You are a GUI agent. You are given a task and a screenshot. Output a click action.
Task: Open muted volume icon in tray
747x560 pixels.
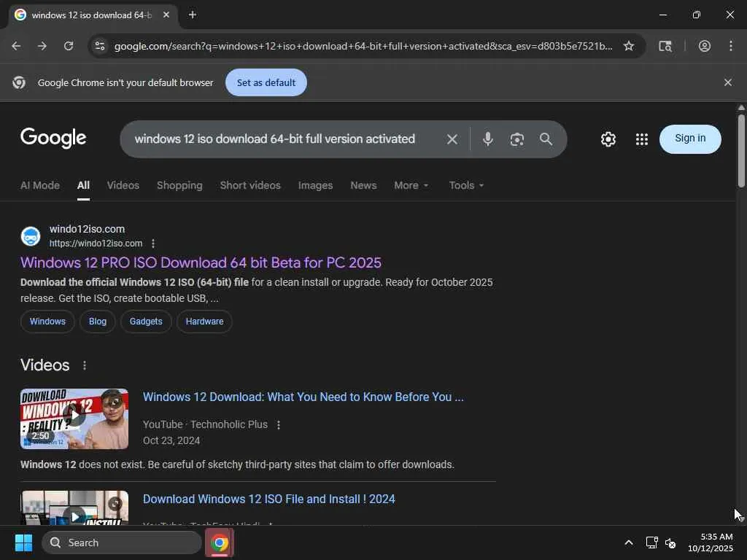[670, 542]
